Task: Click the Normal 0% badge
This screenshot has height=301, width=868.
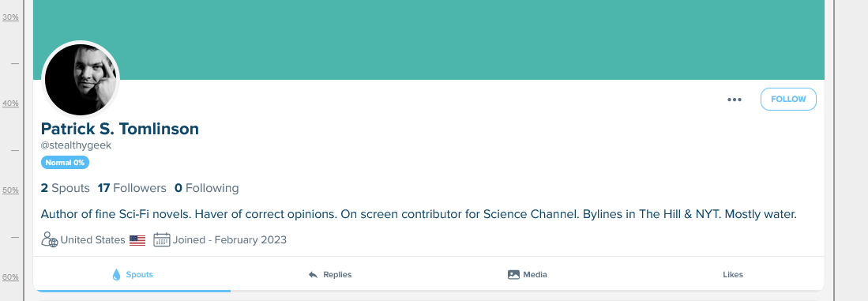Action: (65, 163)
